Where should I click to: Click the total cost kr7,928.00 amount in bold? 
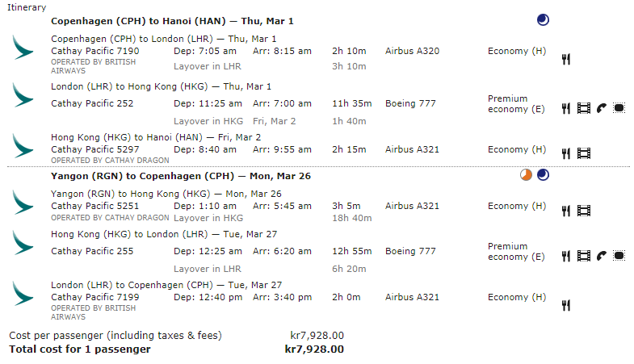314,349
